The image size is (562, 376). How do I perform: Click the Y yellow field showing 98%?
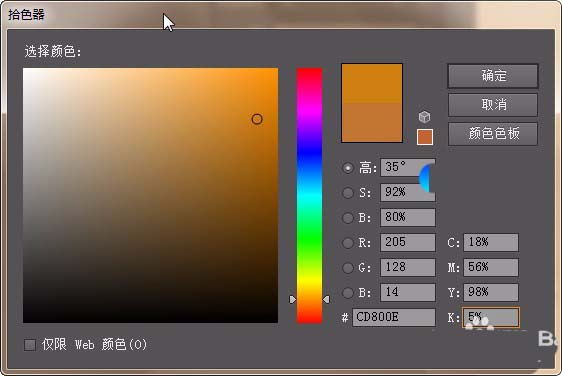coord(491,292)
